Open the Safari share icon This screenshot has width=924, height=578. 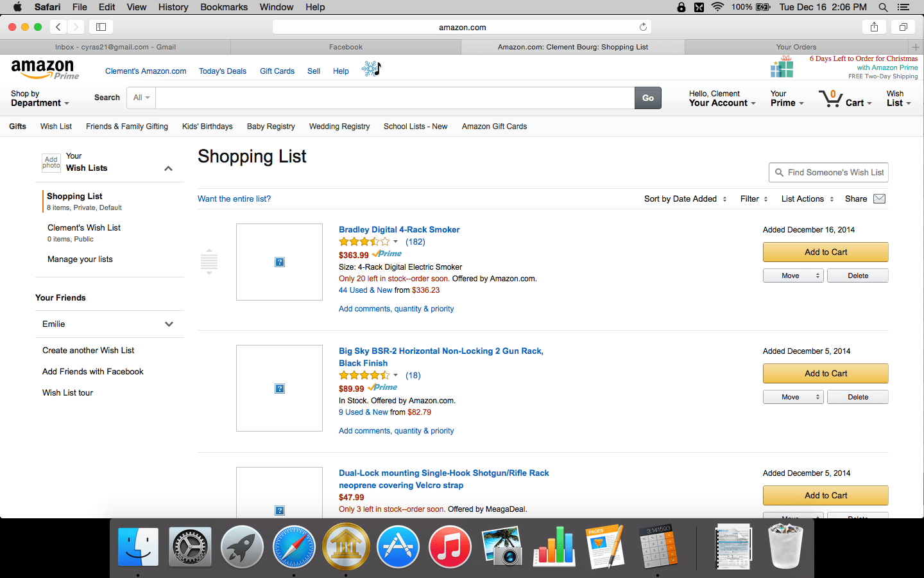[874, 27]
